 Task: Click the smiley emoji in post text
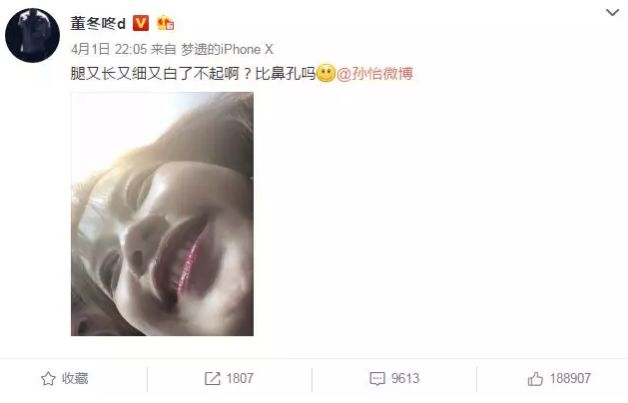326,73
